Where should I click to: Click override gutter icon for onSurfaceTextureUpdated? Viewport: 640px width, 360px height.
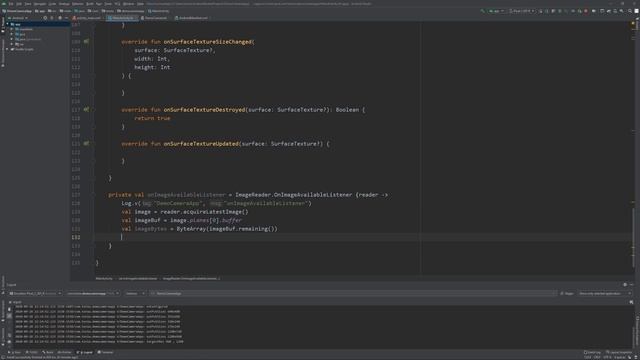pos(86,144)
